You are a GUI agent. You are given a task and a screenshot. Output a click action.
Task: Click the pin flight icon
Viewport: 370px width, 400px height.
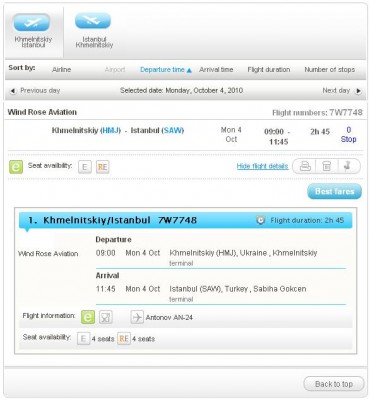pos(347,166)
